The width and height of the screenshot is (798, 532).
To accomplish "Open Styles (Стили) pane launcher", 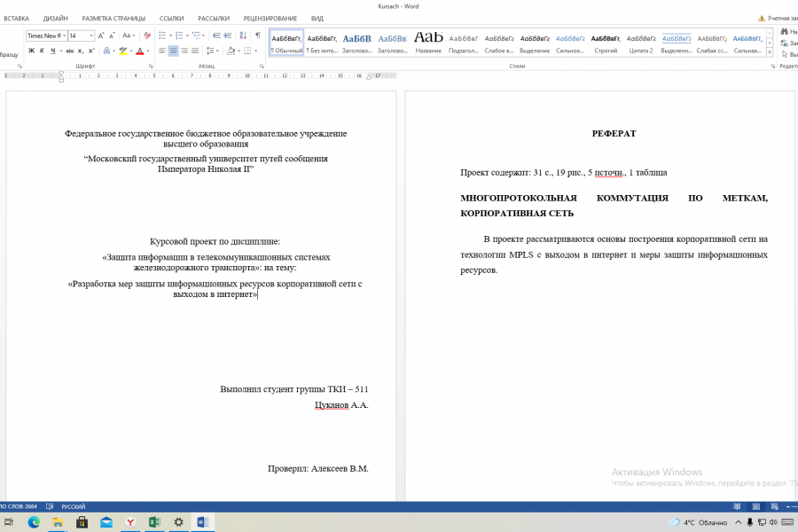I will (772, 66).
